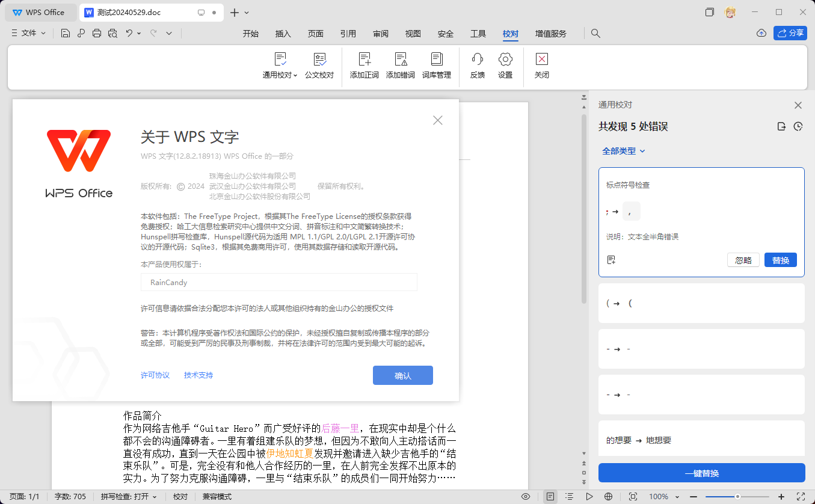
Task: Click the user avatar in title bar
Action: click(730, 12)
